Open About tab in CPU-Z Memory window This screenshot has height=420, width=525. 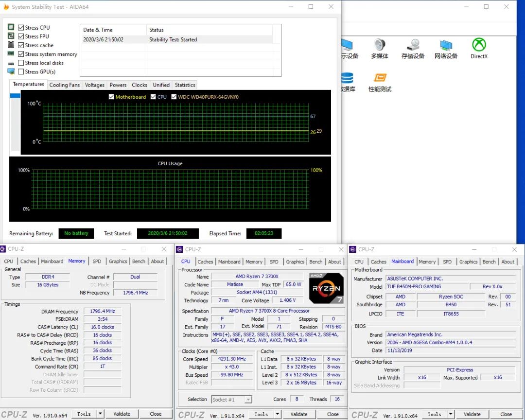tap(157, 261)
